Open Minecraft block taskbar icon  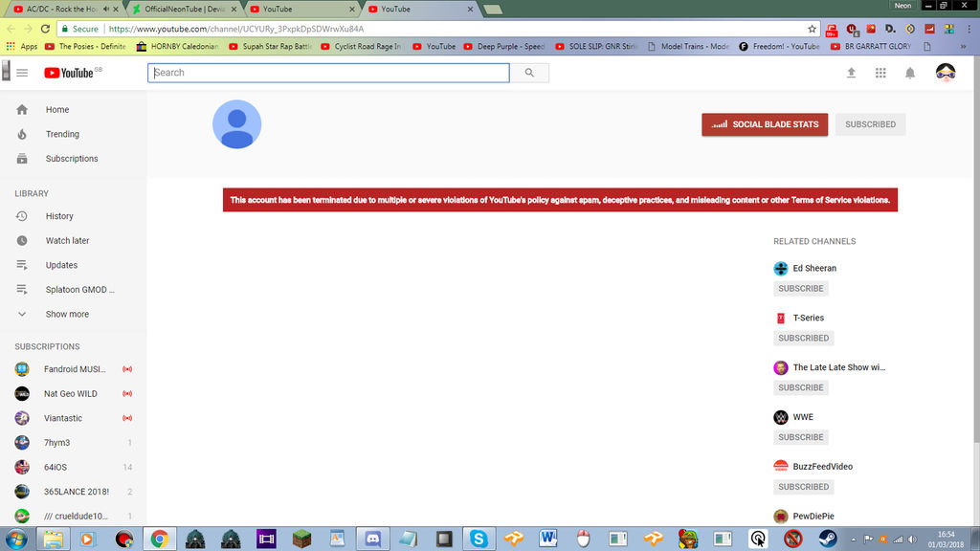point(301,539)
